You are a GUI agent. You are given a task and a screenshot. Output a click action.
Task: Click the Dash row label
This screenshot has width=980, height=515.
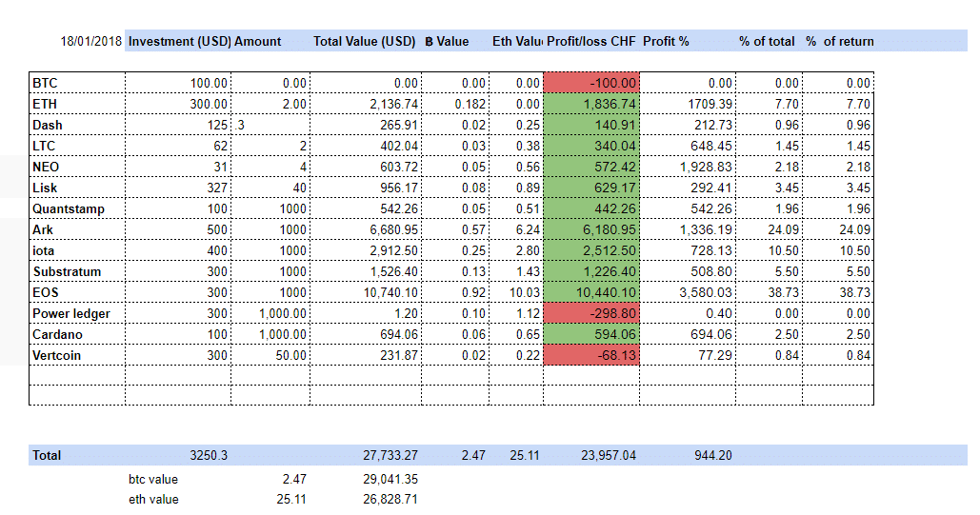click(48, 125)
